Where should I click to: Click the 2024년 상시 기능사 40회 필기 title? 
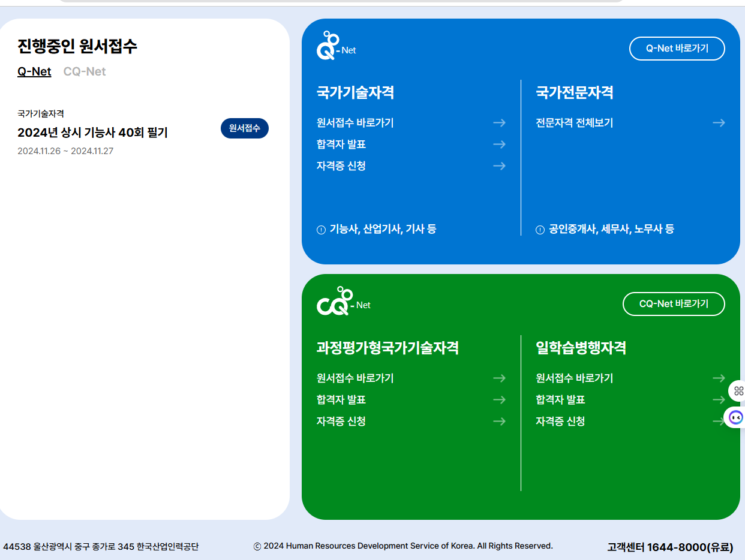(x=93, y=133)
